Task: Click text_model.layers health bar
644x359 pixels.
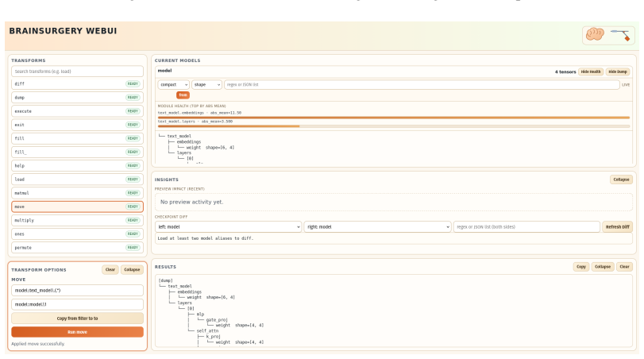Action: pyautogui.click(x=393, y=126)
